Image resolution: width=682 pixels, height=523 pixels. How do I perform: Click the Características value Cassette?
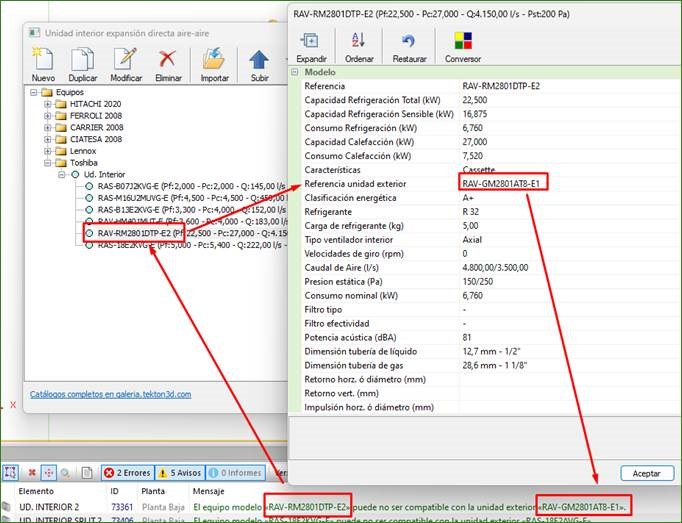tap(478, 169)
